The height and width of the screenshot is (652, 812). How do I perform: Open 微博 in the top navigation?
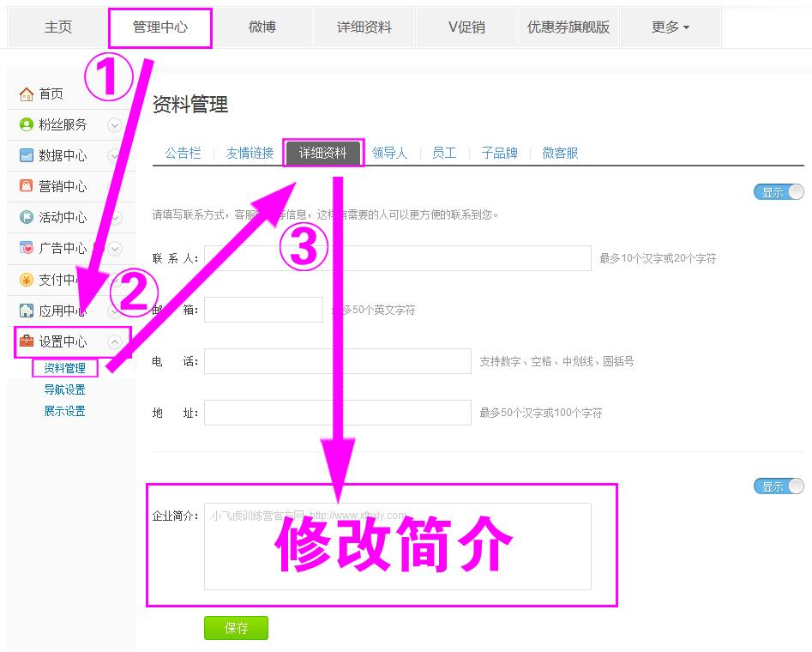coord(262,27)
